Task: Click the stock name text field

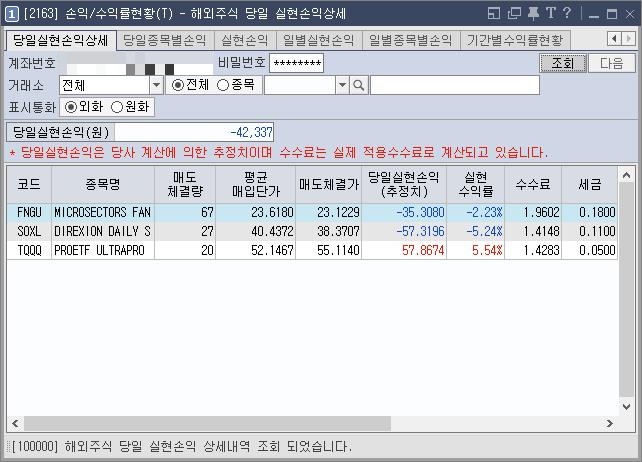Action: click(x=455, y=85)
